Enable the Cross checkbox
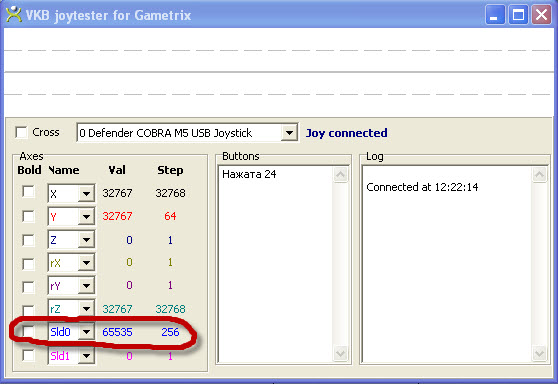The width and height of the screenshot is (558, 384). (x=21, y=132)
